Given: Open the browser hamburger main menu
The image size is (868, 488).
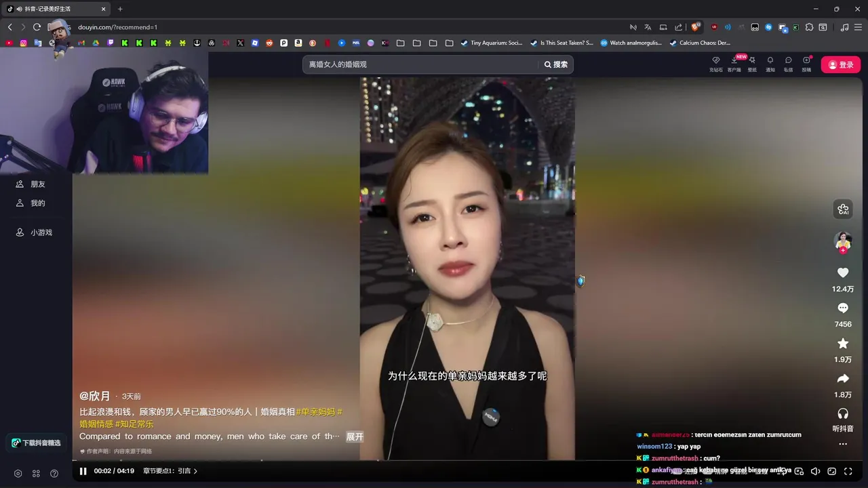Looking at the screenshot, I should [858, 27].
